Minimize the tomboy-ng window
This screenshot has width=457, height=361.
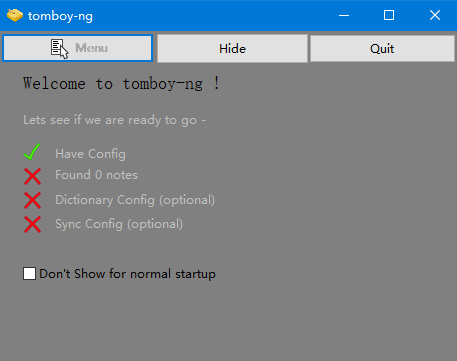[x=344, y=15]
